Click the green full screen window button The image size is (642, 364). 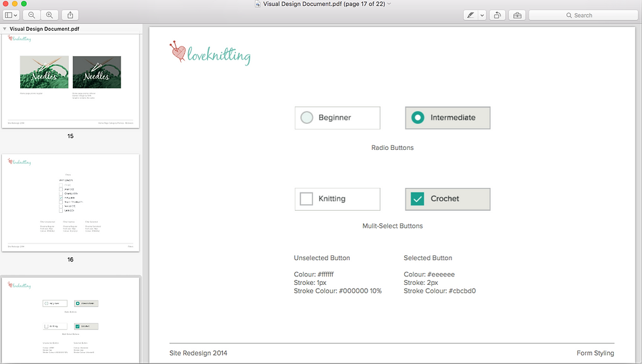coord(24,4)
